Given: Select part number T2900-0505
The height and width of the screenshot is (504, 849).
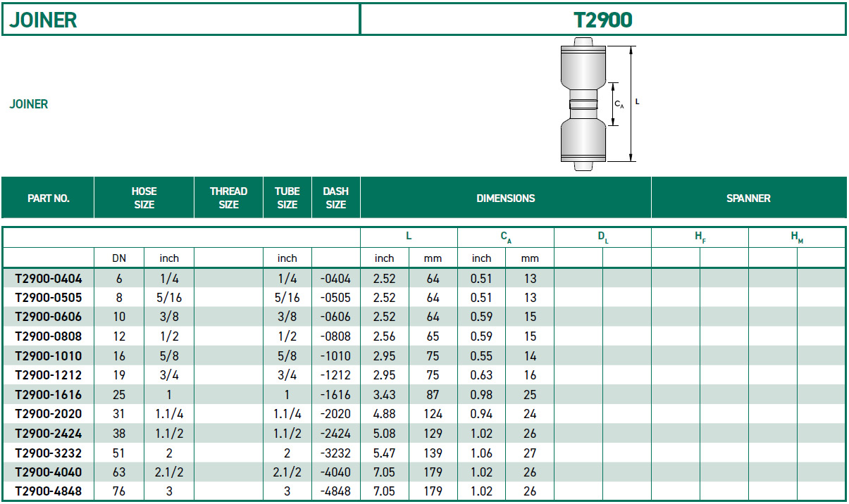Looking at the screenshot, I should tap(48, 298).
